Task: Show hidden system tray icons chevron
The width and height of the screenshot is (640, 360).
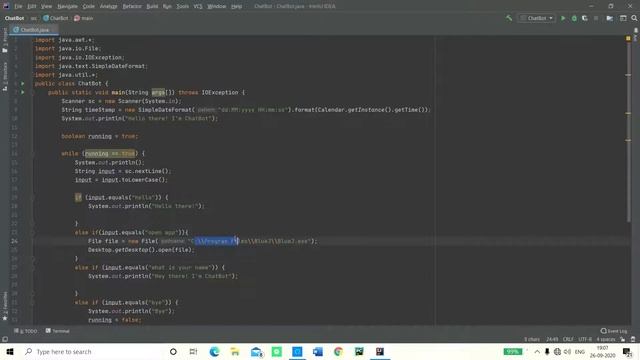Action: pyautogui.click(x=537, y=351)
